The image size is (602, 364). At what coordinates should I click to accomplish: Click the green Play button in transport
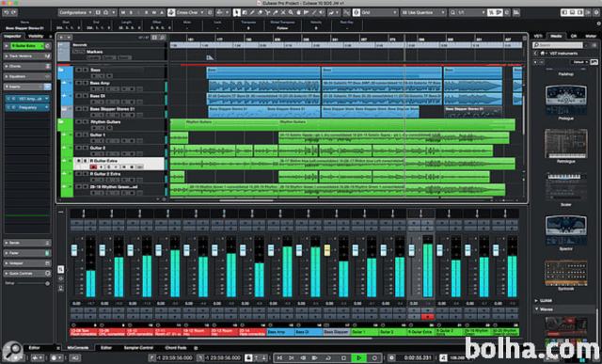pos(358,357)
